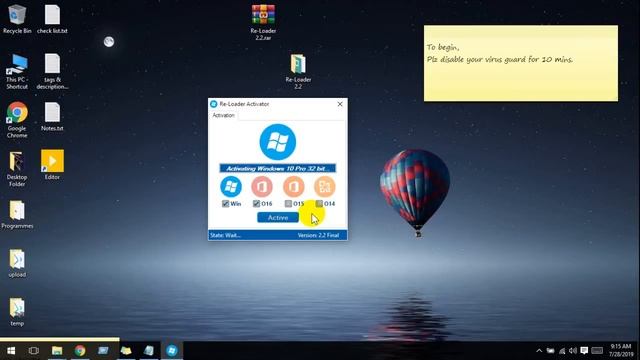Select the Notes.txt file icon
This screenshot has width=640, height=360.
[x=52, y=117]
